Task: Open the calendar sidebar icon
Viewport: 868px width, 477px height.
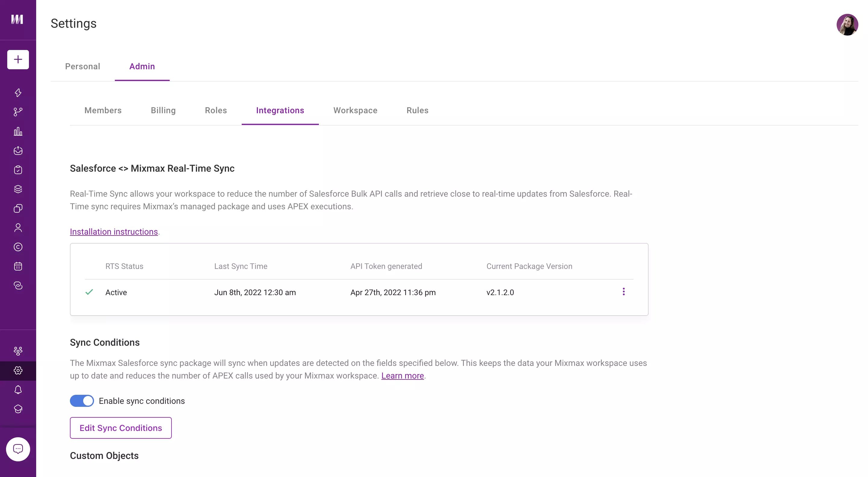Action: click(18, 266)
